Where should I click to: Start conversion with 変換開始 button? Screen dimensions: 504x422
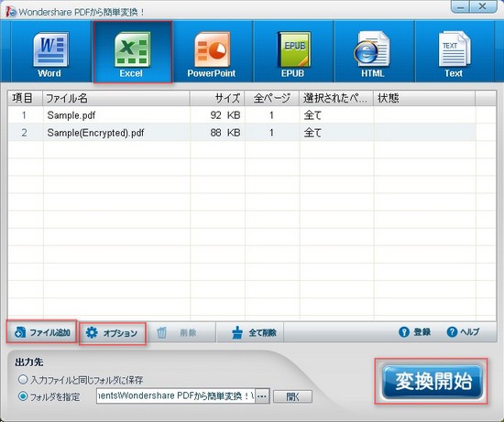432,381
